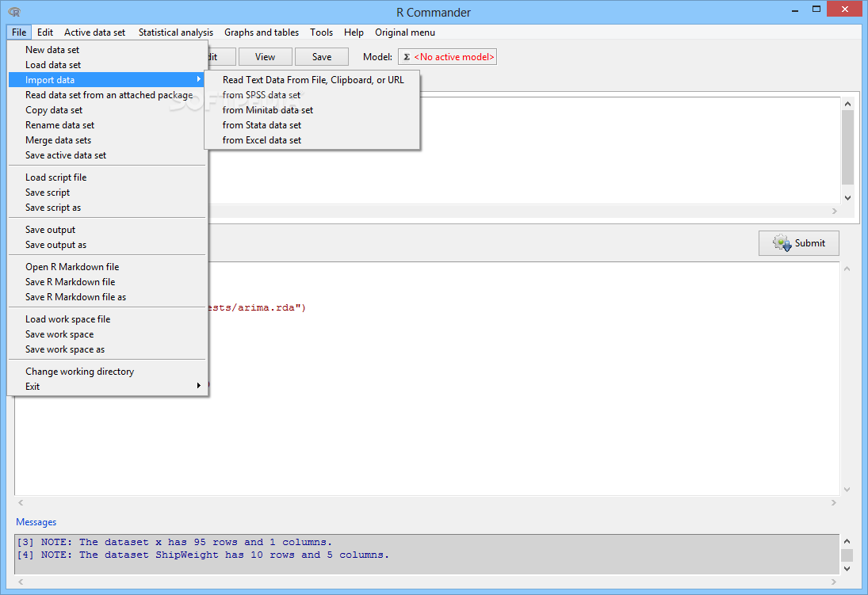Click script pane vertical scrollbar thumb
The width and height of the screenshot is (868, 595).
point(847,147)
